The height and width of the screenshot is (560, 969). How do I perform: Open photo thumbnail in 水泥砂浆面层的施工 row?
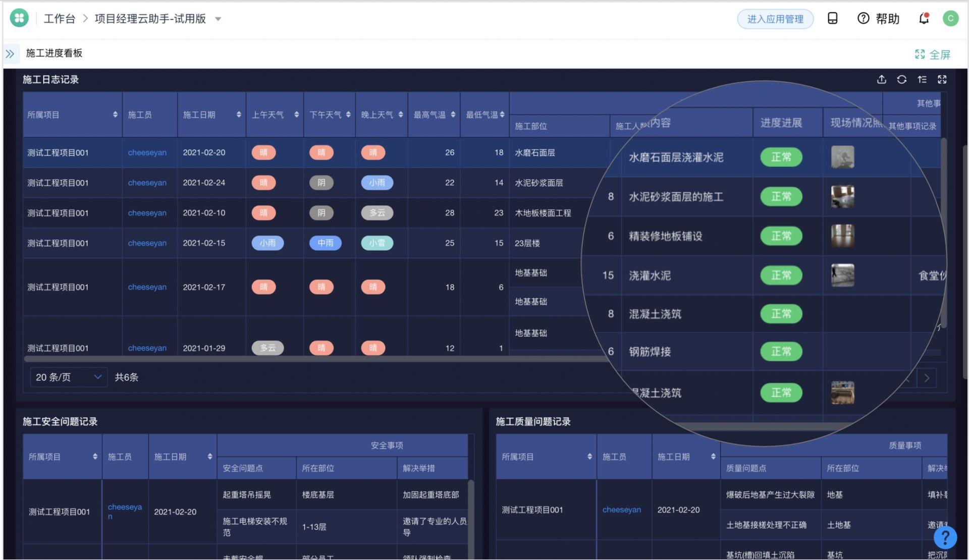coord(842,196)
